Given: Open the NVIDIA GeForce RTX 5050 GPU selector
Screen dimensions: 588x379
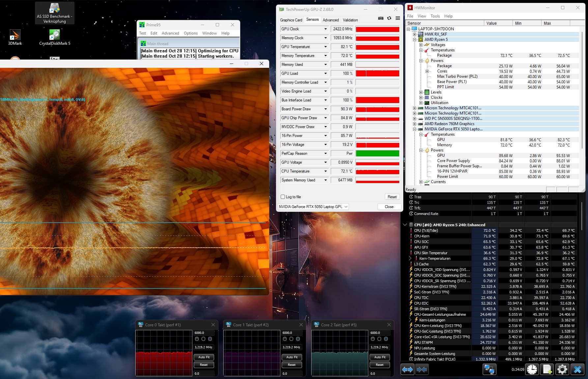Looking at the screenshot, I should 313,207.
